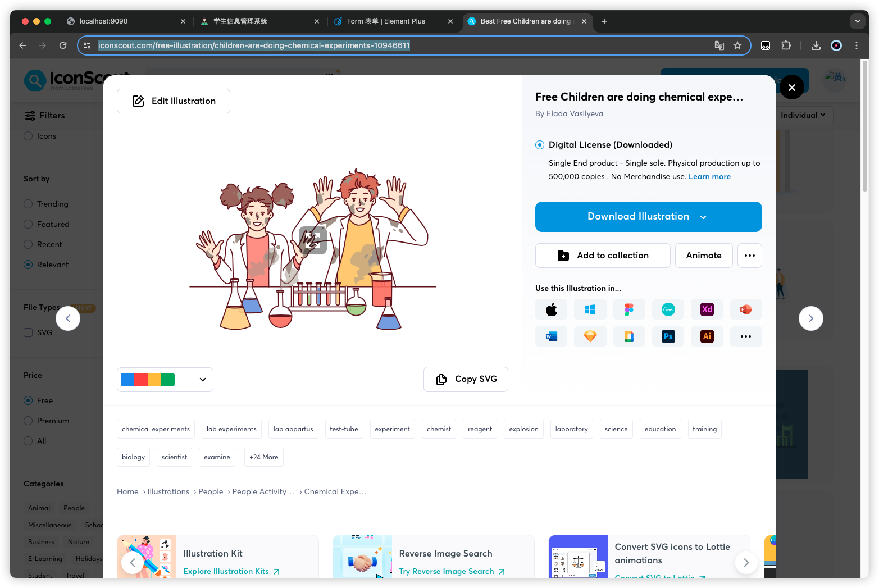Open Chrome downloads
This screenshot has width=879, height=588.
816,45
